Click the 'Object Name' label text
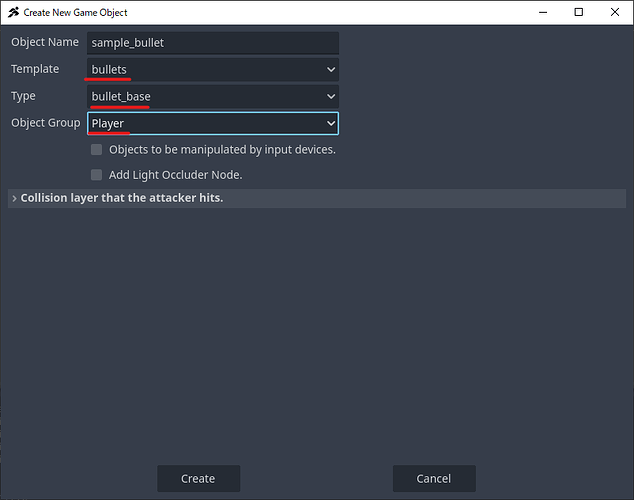 tap(45, 43)
